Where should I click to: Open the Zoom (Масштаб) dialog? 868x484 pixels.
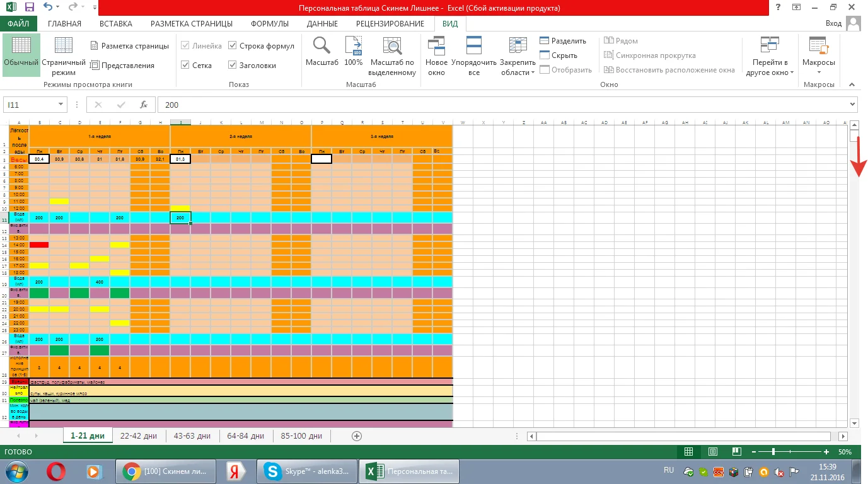pos(322,54)
